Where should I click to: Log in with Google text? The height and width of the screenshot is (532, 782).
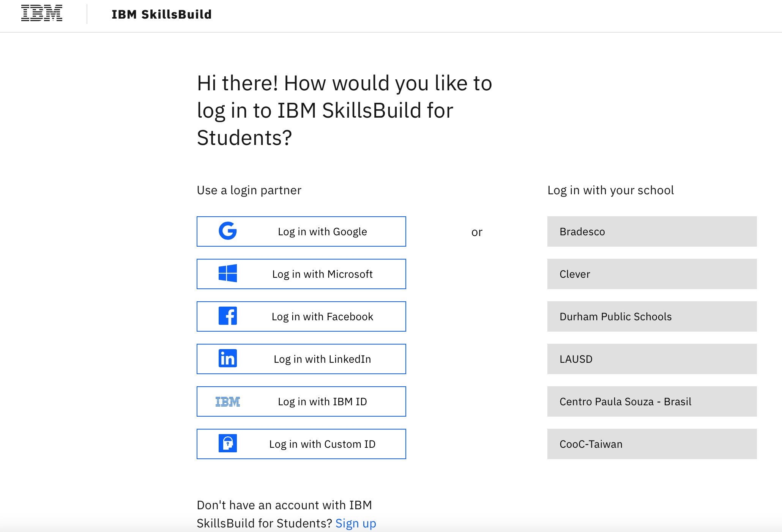pyautogui.click(x=322, y=231)
